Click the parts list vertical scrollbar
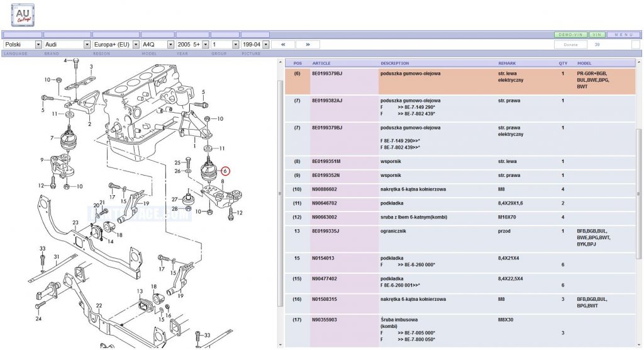Image resolution: width=644 pixels, height=350 pixels. (638, 193)
